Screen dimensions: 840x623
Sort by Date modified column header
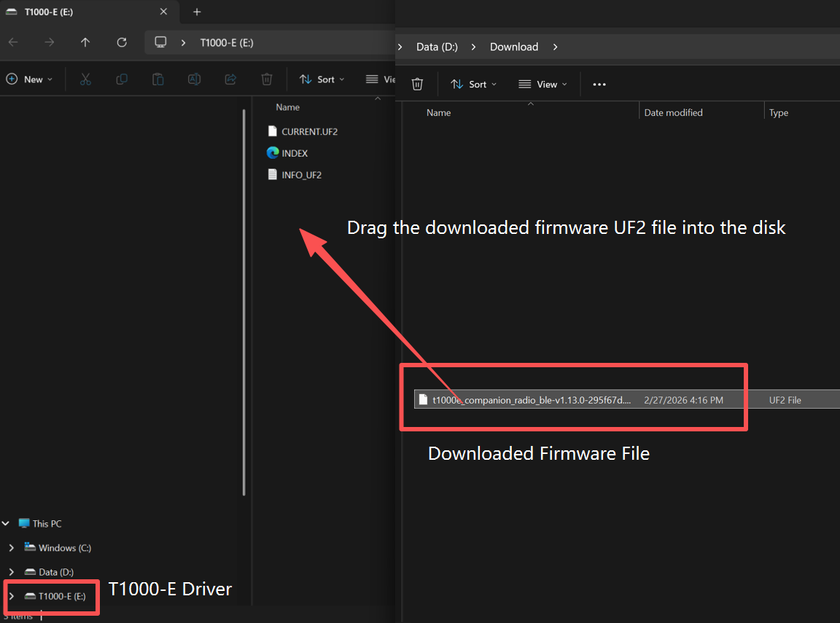coord(673,113)
